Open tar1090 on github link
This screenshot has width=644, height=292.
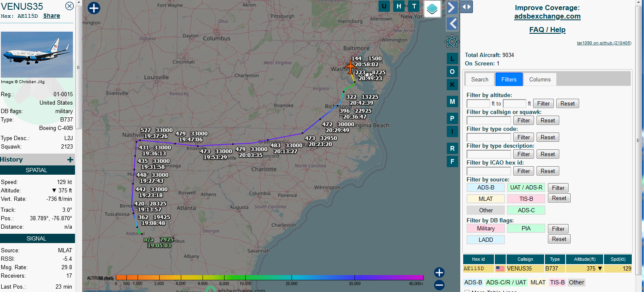pos(604,43)
